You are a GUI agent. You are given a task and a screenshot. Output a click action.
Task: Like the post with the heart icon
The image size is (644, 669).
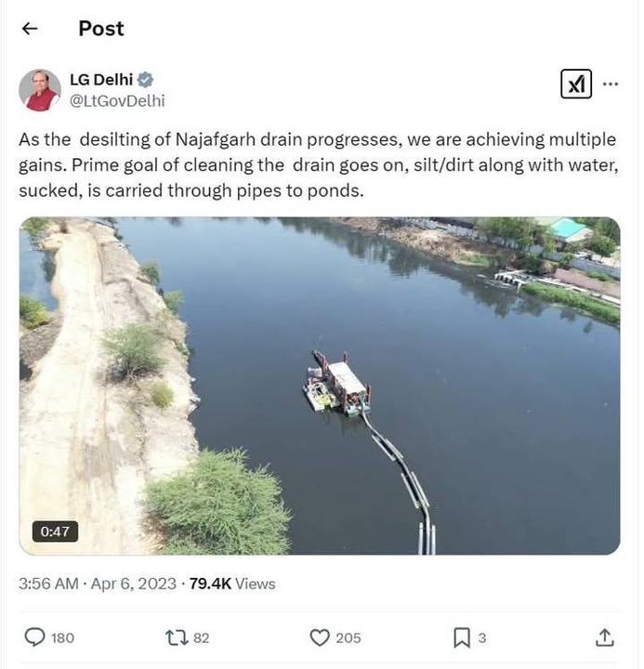pyautogui.click(x=320, y=637)
